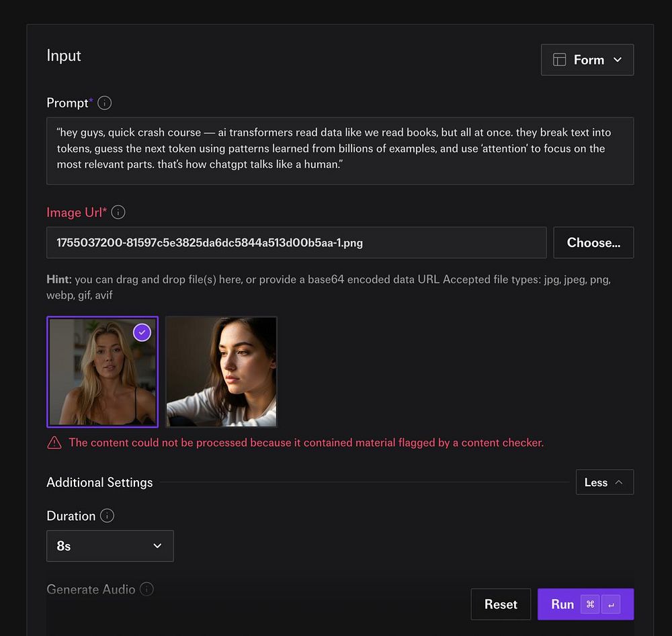Run the model with Run button
Viewport: 672px width, 636px height.
[x=585, y=604]
